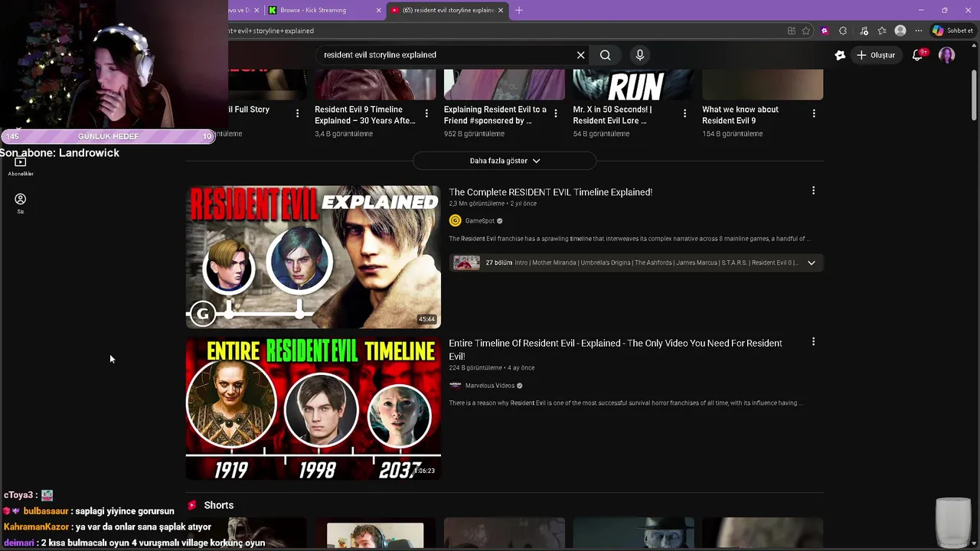Open options menu for Resident Evil 9 Timeline video
980x551 pixels.
click(426, 113)
